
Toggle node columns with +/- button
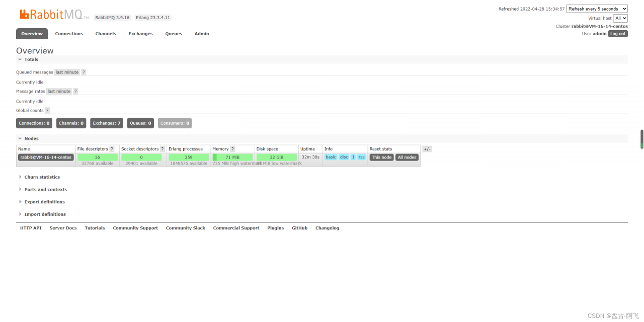pyautogui.click(x=427, y=149)
